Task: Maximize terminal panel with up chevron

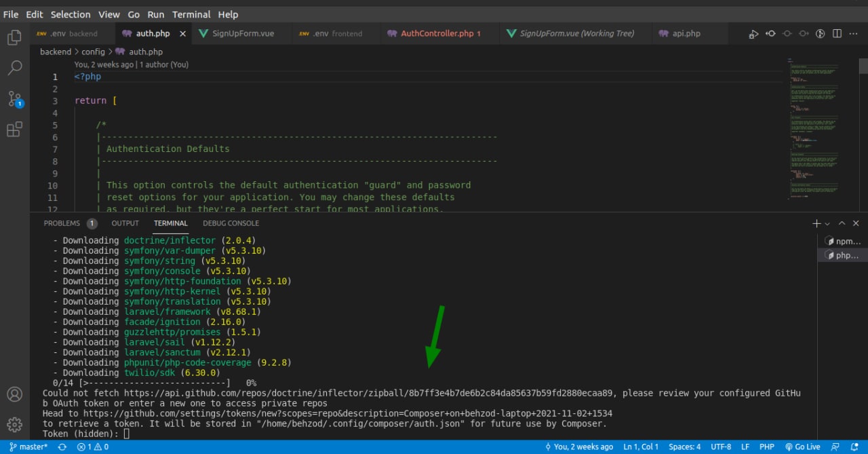Action: point(842,223)
